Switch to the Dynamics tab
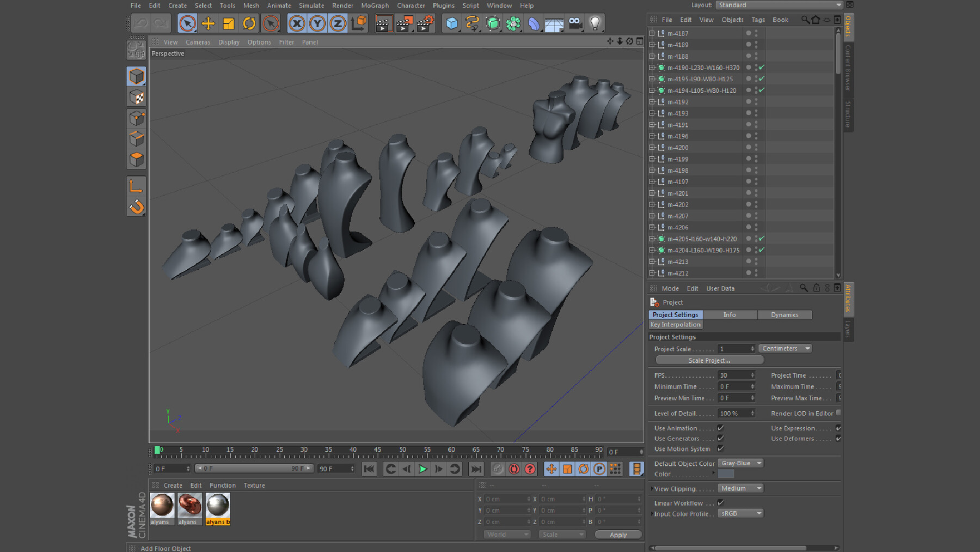The height and width of the screenshot is (552, 980). coord(785,314)
